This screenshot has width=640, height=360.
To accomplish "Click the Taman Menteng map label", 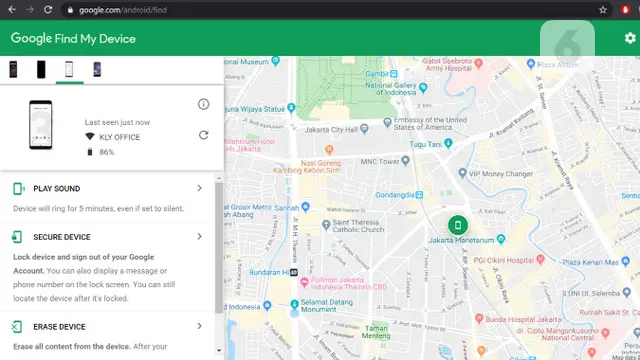I will [376, 332].
